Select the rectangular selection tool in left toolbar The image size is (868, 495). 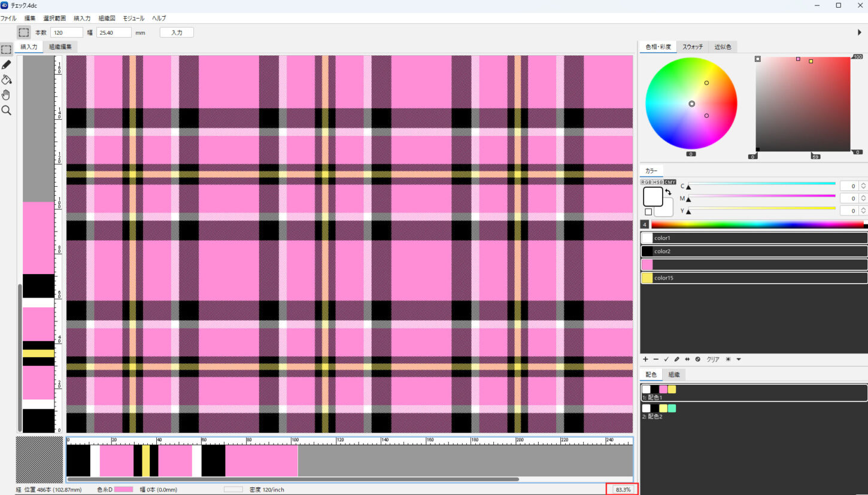7,49
